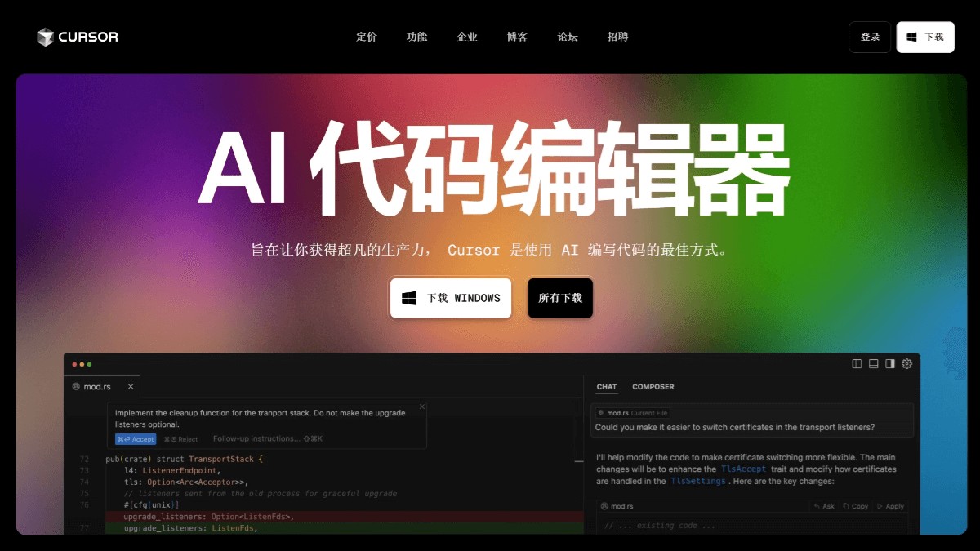
Task: Click the header 下载 download button
Action: click(x=925, y=37)
